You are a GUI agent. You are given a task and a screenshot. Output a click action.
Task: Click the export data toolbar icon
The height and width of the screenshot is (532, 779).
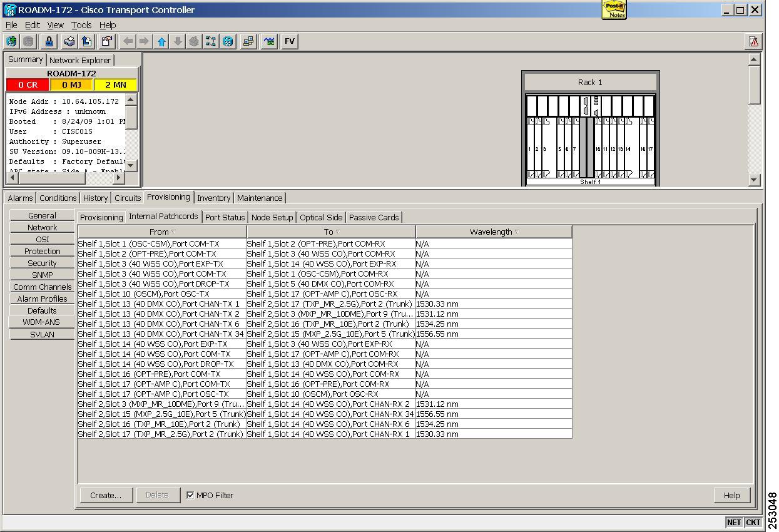(x=86, y=41)
